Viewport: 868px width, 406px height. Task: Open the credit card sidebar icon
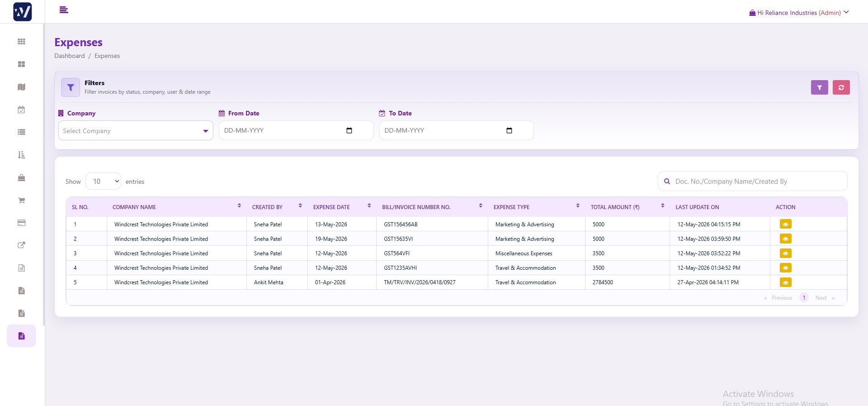click(x=21, y=223)
